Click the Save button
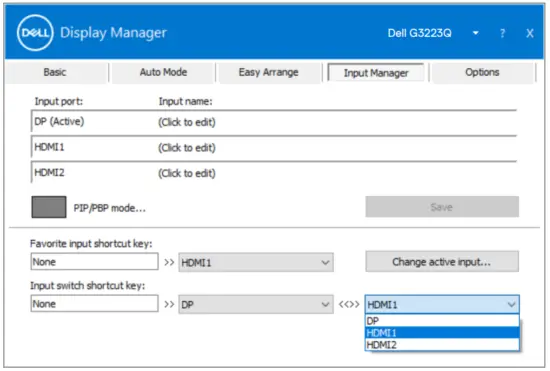Image resolution: width=550 pixels, height=371 pixels. [x=442, y=207]
